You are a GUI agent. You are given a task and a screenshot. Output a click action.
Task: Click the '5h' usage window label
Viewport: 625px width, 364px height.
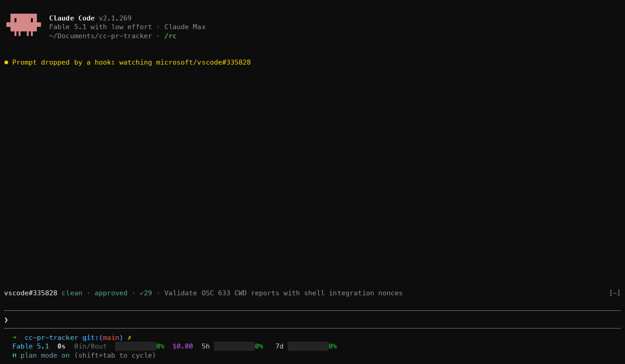tap(206, 346)
